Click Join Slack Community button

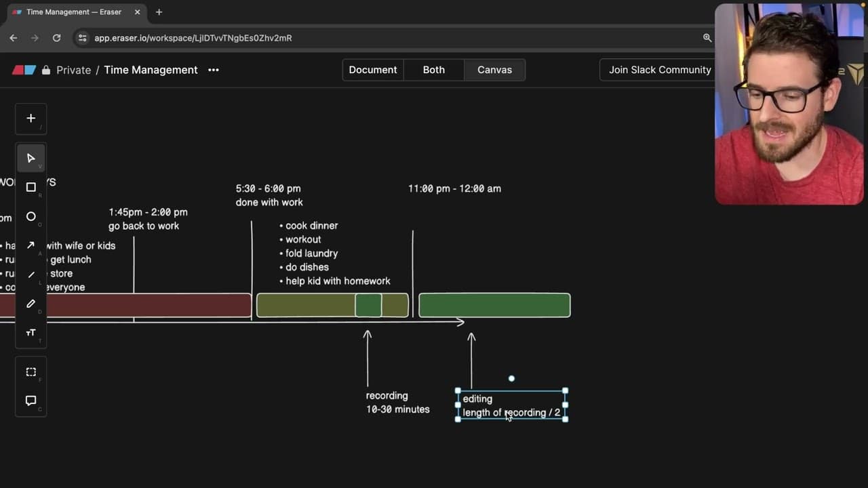click(659, 70)
